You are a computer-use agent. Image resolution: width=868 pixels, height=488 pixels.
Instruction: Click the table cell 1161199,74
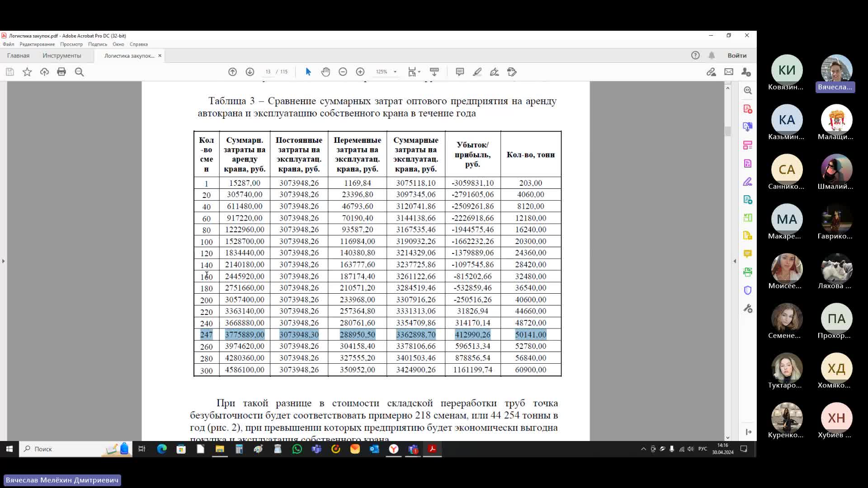472,370
